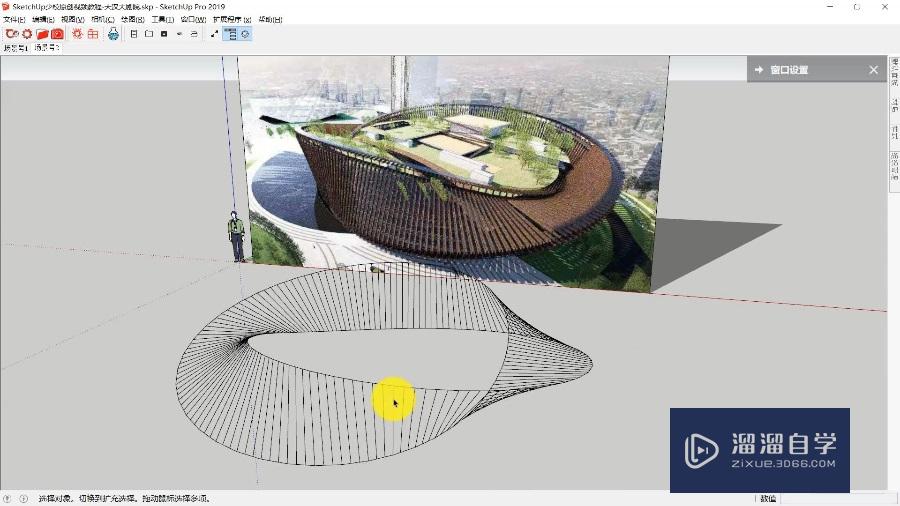Open the 编辑 menu

pyautogui.click(x=43, y=19)
